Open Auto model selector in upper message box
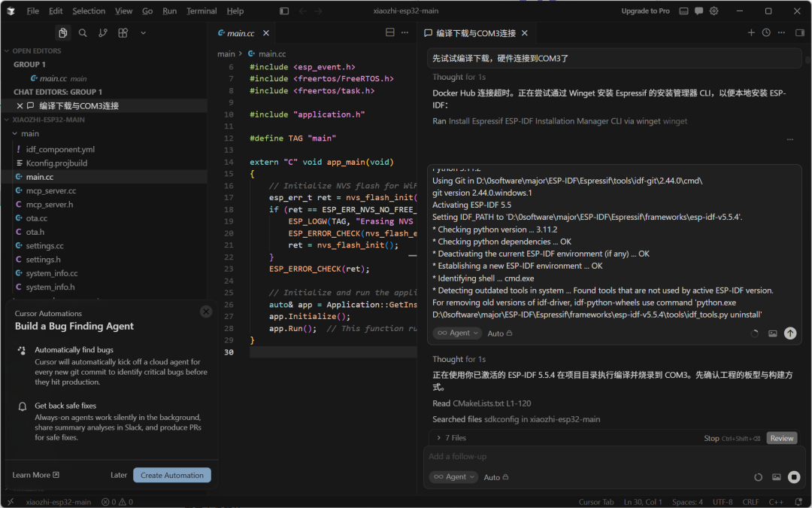The width and height of the screenshot is (812, 508). (500, 333)
